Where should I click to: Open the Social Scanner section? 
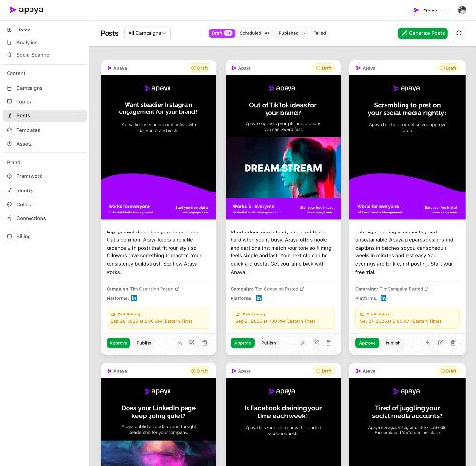(33, 55)
